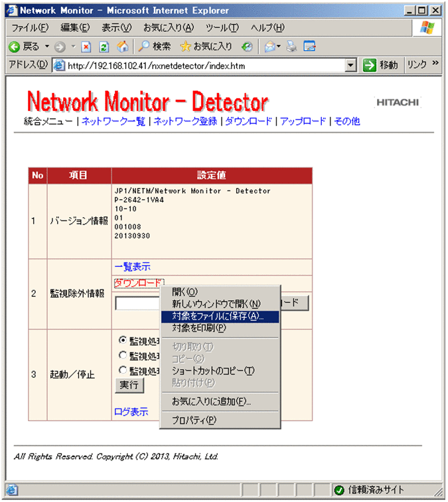The image size is (448, 502).
Task: Choose お気に入りに追加(F) in context menu
Action: [x=220, y=402]
